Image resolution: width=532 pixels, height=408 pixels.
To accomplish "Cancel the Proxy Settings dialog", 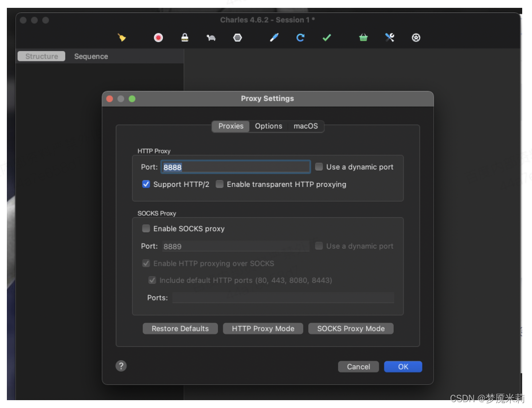I will [x=358, y=367].
